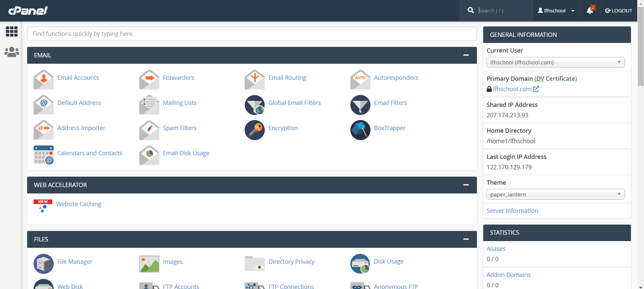Click the File Manager text link
Viewport: 644px width, 289px height.
coord(75,262)
